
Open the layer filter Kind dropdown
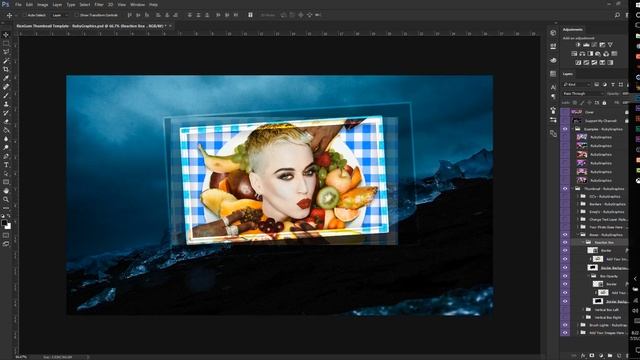[577, 84]
